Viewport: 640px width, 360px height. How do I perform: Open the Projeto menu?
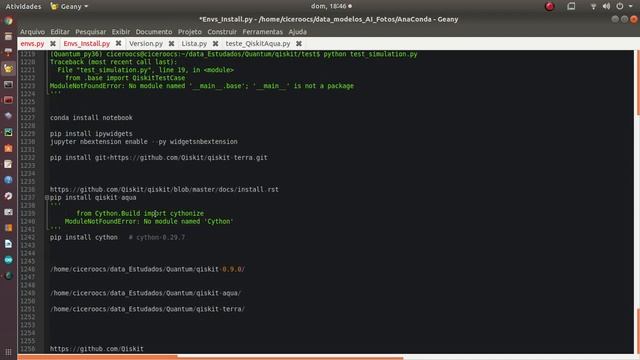[190, 31]
